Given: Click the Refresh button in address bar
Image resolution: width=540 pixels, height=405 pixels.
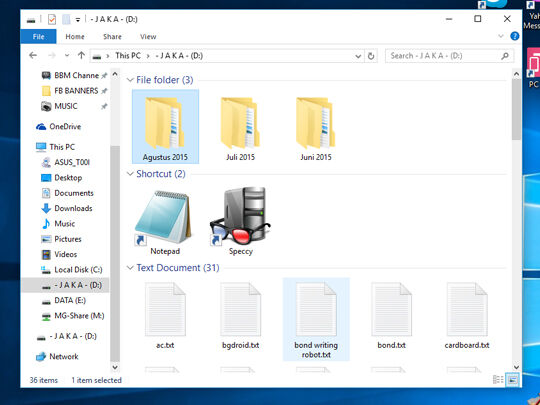Looking at the screenshot, I should (x=371, y=56).
